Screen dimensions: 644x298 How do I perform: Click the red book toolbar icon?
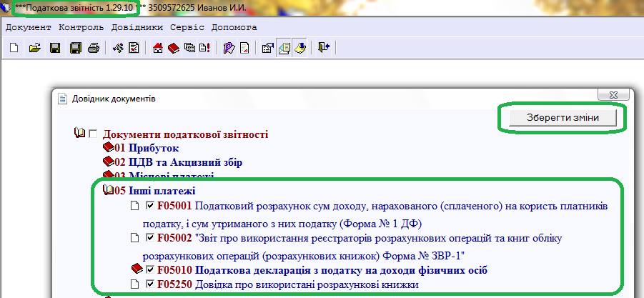coord(174,49)
